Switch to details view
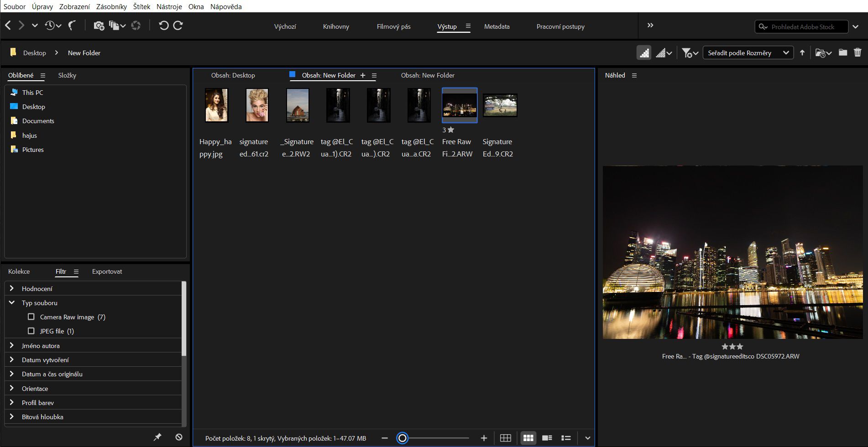Image resolution: width=868 pixels, height=447 pixels. pos(547,438)
